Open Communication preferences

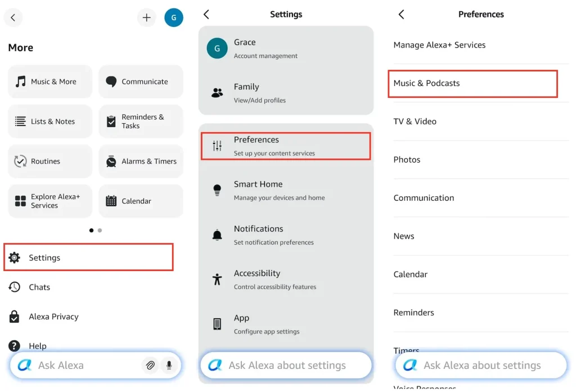(481, 197)
